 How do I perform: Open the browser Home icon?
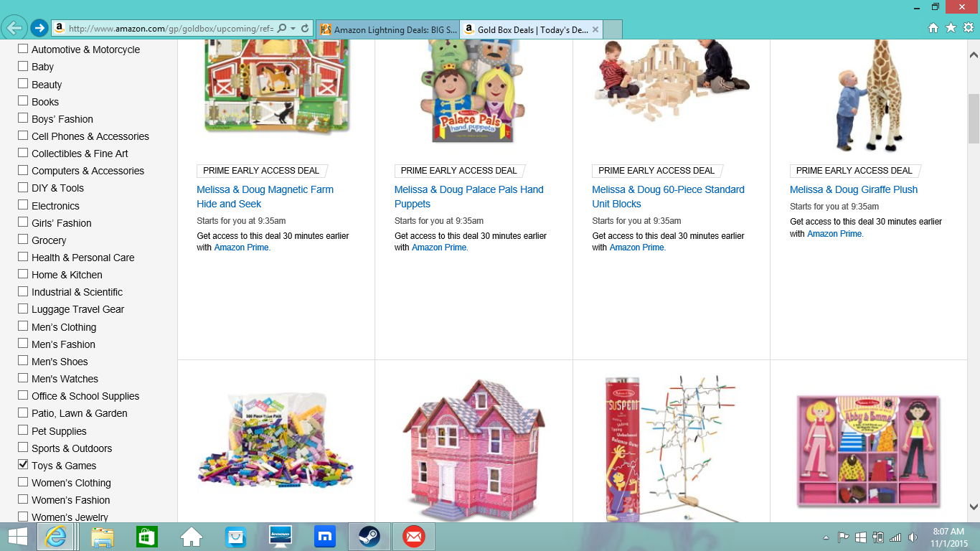[x=933, y=28]
